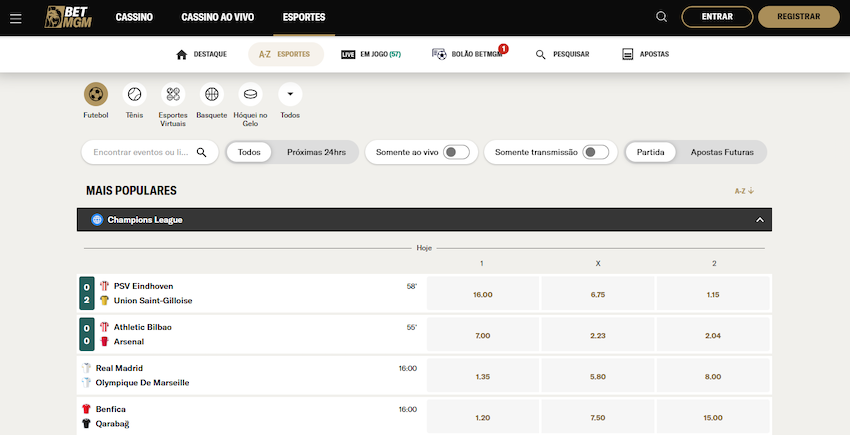This screenshot has width=850, height=435.
Task: Select the Futebol sport icon
Action: pyautogui.click(x=96, y=94)
